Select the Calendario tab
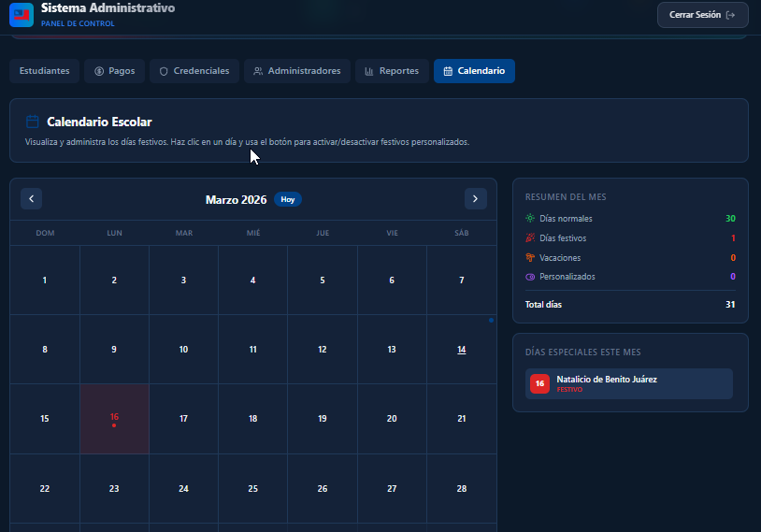Screen dimensions: 761x532 click(x=474, y=71)
